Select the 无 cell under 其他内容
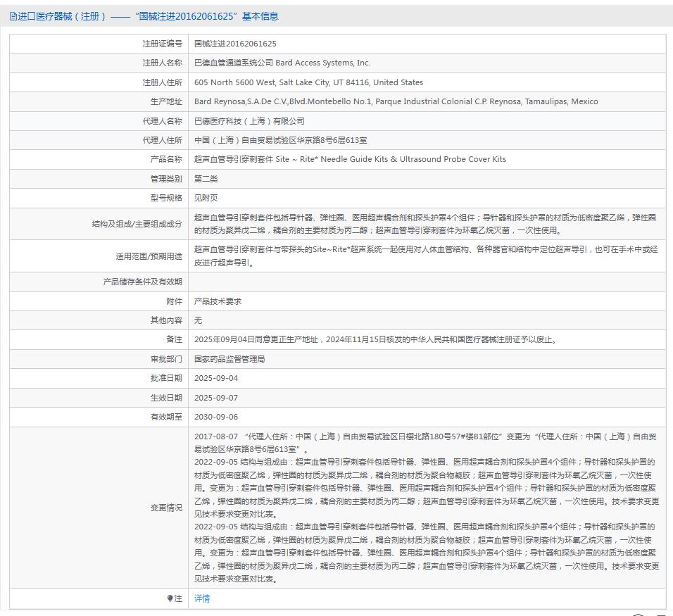Image resolution: width=673 pixels, height=616 pixels. click(196, 320)
